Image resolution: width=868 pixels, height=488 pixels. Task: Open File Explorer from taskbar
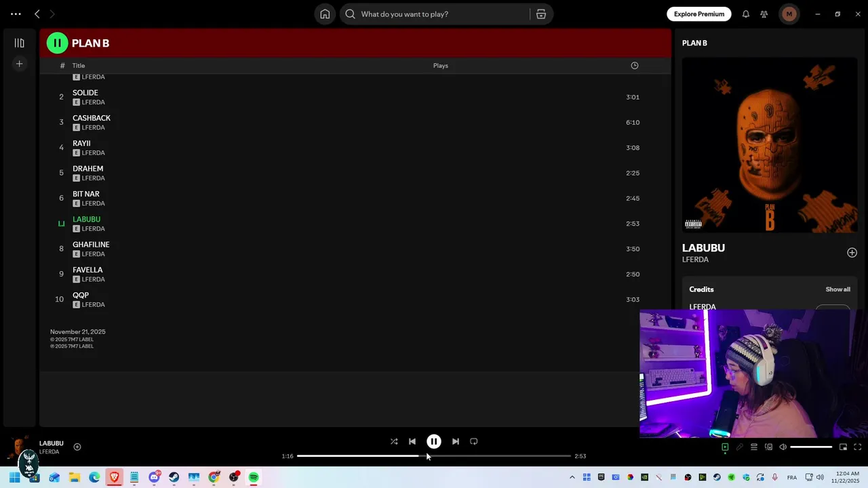pyautogui.click(x=75, y=477)
